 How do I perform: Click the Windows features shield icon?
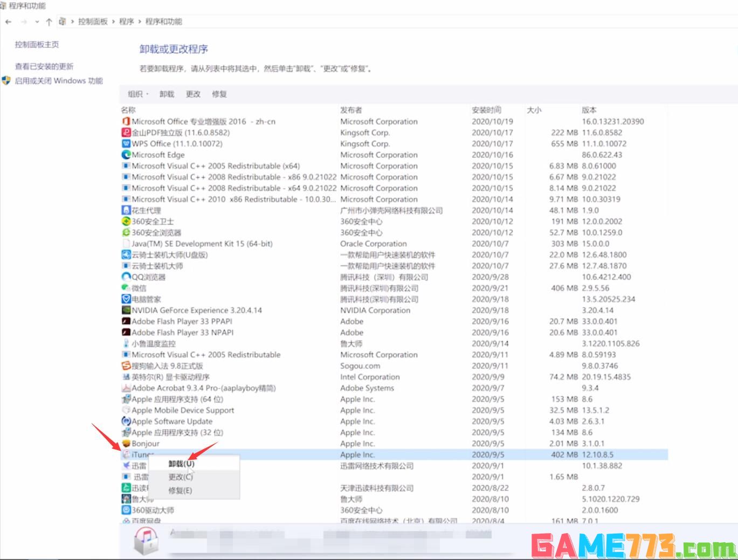click(6, 81)
